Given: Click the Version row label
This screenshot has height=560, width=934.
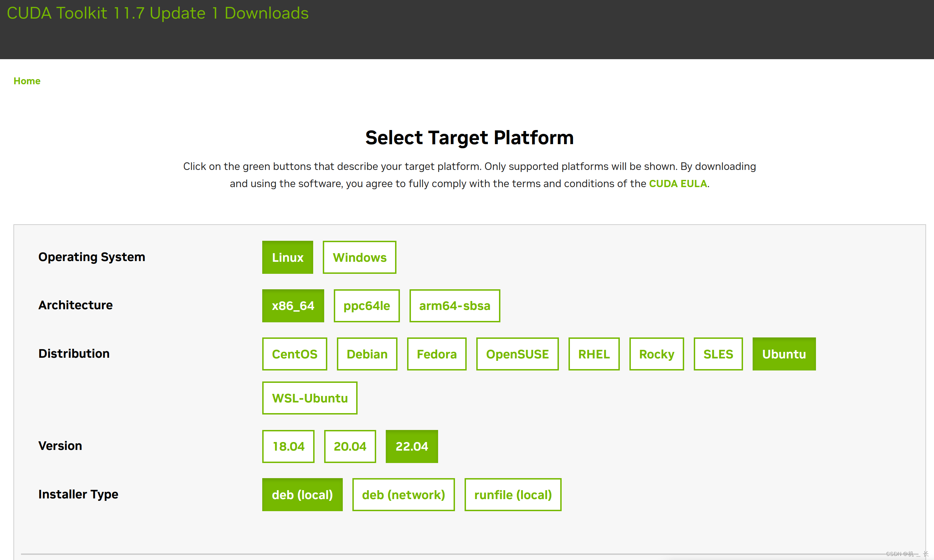Looking at the screenshot, I should click(x=60, y=446).
